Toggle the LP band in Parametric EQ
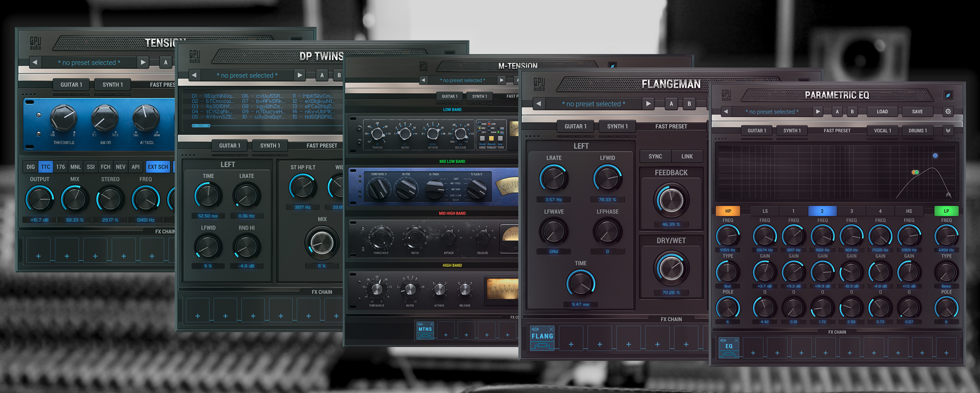 [946, 211]
